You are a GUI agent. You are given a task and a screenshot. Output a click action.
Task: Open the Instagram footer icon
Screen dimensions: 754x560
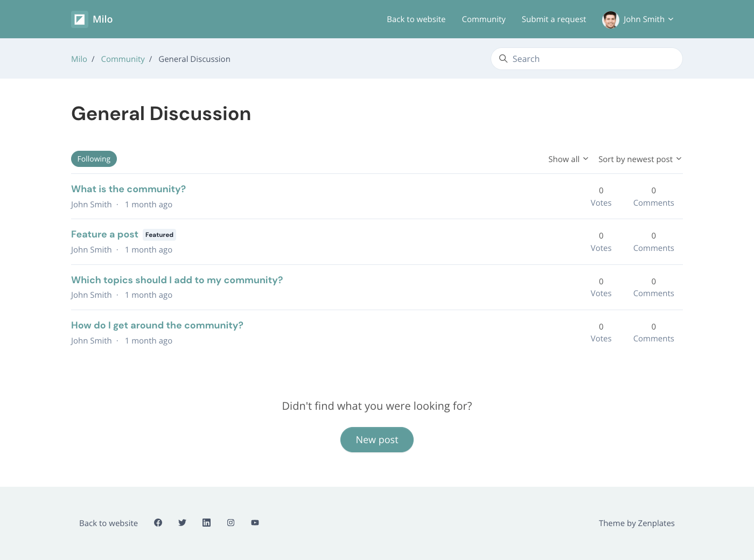pyautogui.click(x=231, y=523)
